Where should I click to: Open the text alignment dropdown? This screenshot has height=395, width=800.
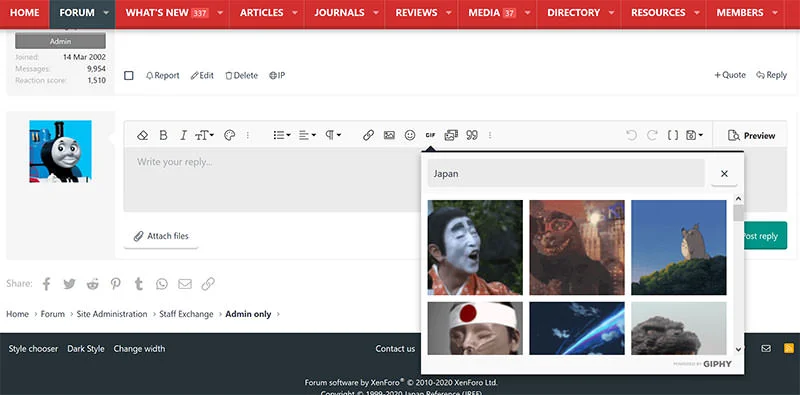coord(307,135)
